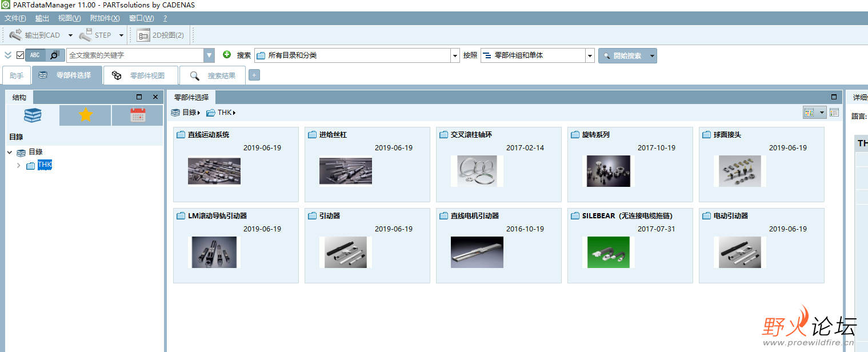Click the 開始搜索 button
This screenshot has width=868, height=352.
(622, 55)
